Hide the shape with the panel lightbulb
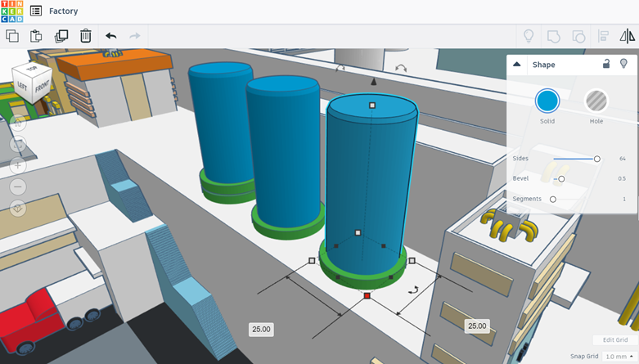This screenshot has width=639, height=364. point(623,64)
